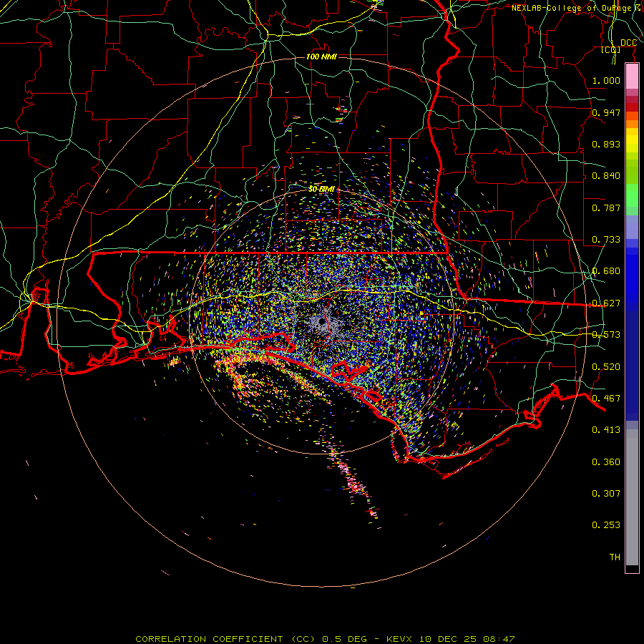Click the 0.893 scale value
Viewport: 644px width, 644px height.
(x=606, y=144)
